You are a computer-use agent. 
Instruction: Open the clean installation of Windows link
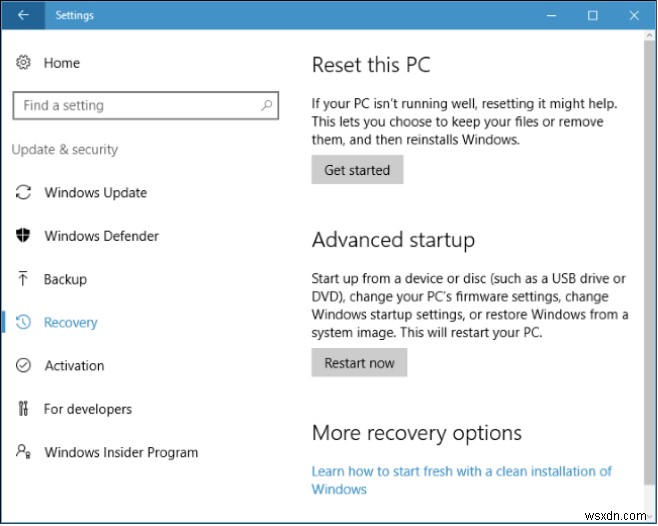(461, 480)
